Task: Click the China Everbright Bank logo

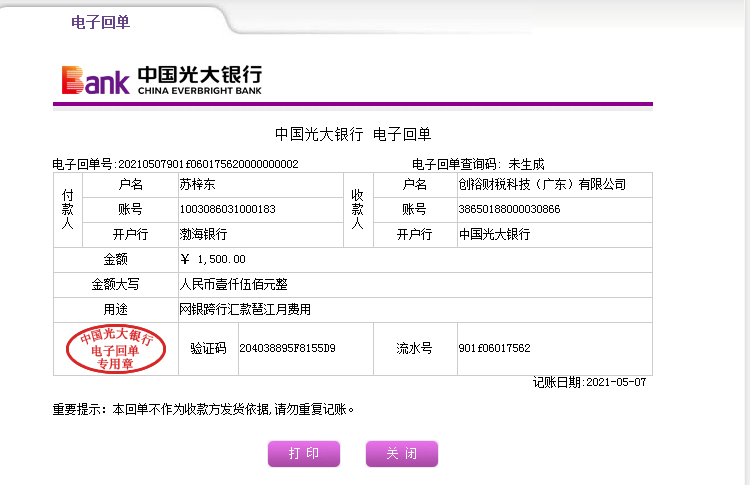Action: (x=162, y=80)
